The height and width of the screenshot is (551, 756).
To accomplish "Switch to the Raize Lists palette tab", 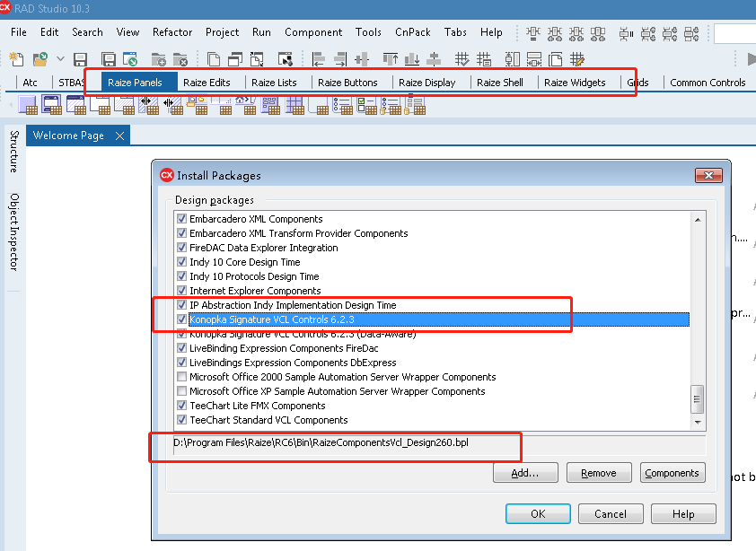I will (x=274, y=83).
